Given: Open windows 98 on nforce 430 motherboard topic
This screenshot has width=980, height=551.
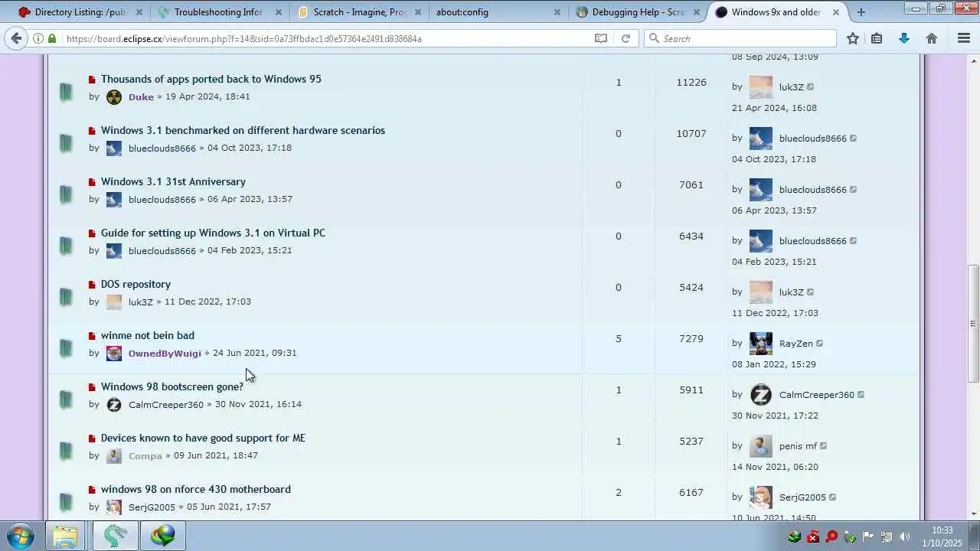Looking at the screenshot, I should (x=196, y=489).
